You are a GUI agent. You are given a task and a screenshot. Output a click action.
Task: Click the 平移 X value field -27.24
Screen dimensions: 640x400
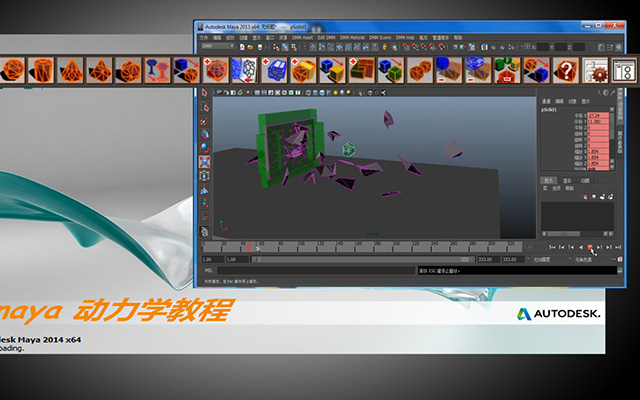[598, 116]
